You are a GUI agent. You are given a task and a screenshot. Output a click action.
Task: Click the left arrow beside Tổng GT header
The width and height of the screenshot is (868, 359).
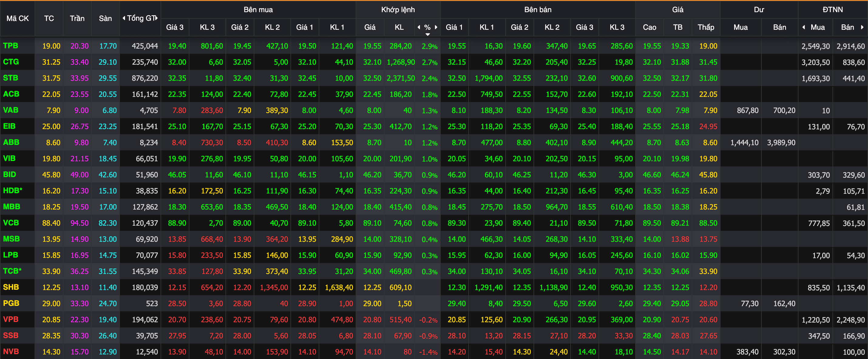tap(124, 18)
